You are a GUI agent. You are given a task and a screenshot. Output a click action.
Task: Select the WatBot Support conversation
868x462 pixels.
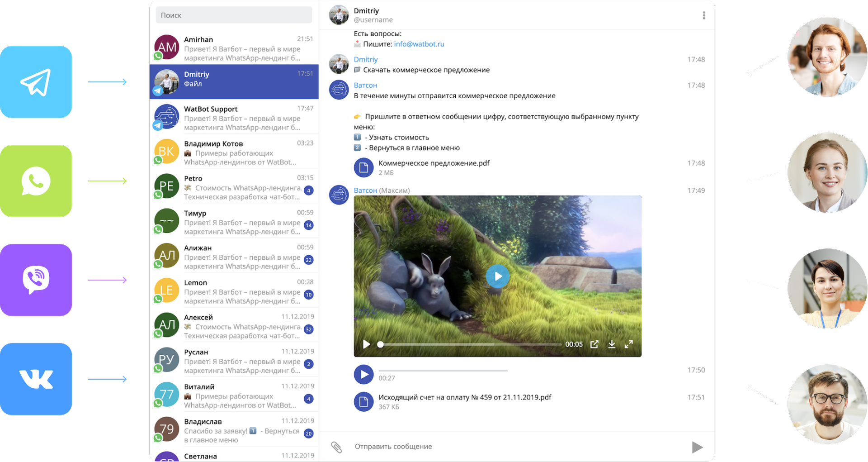coord(234,118)
